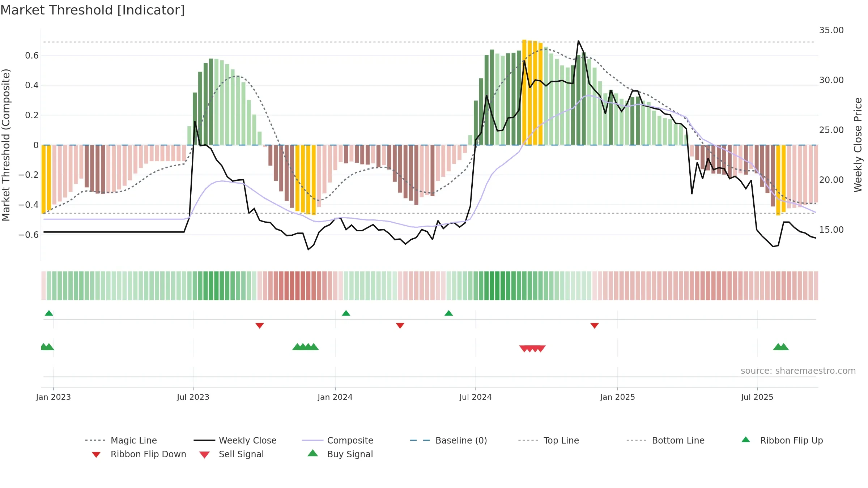The width and height of the screenshot is (868, 488).
Task: Click the Buy Signal cluster in late 2023
Action: pyautogui.click(x=305, y=347)
